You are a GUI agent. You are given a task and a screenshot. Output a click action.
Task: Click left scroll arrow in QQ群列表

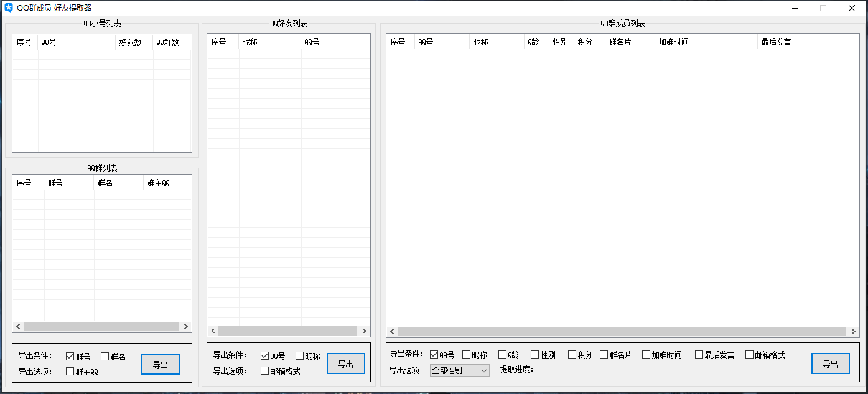pos(18,326)
